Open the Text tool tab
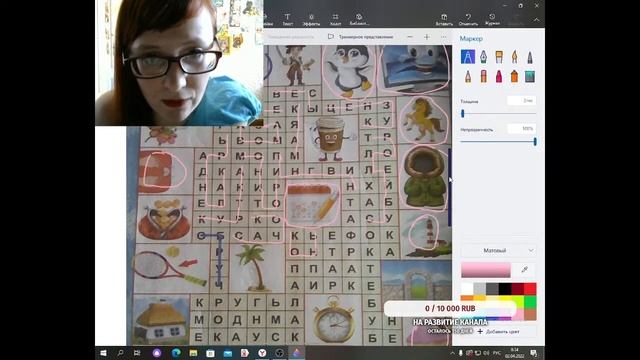This screenshot has width=640, height=360. (x=287, y=20)
